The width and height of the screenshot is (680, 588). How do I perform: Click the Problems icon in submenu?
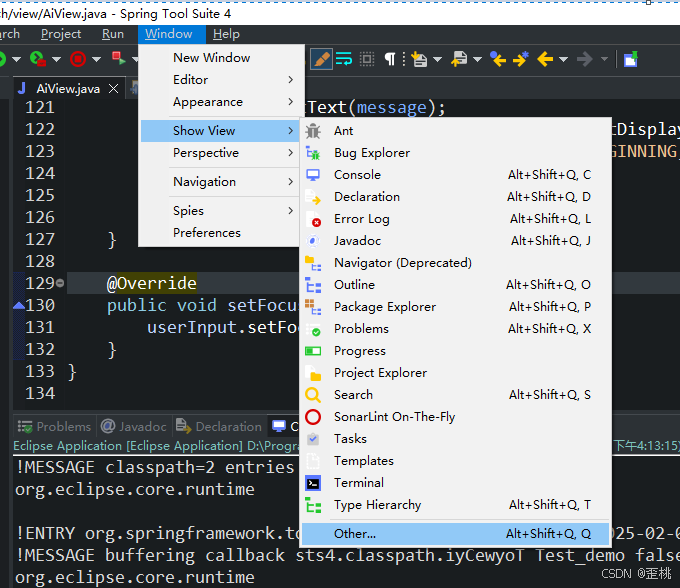pyautogui.click(x=313, y=329)
